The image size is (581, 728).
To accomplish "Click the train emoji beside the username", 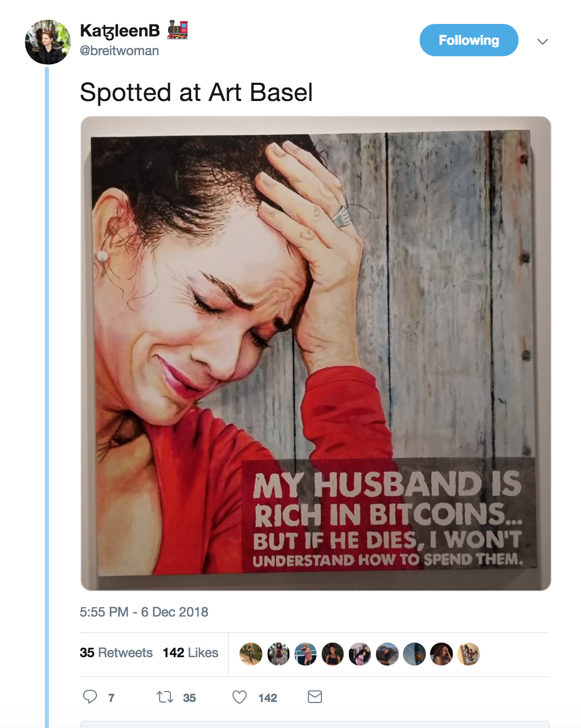I will click(178, 30).
